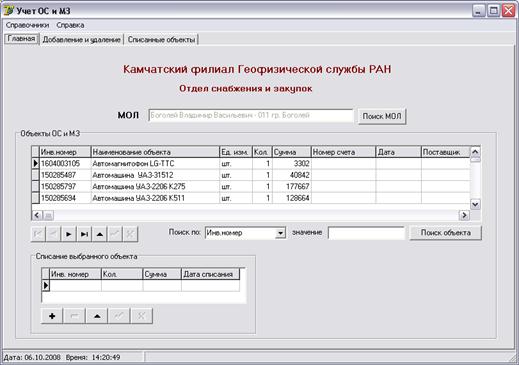519x365 pixels.
Task: Click the status bar time 14:20:49
Action: point(106,357)
